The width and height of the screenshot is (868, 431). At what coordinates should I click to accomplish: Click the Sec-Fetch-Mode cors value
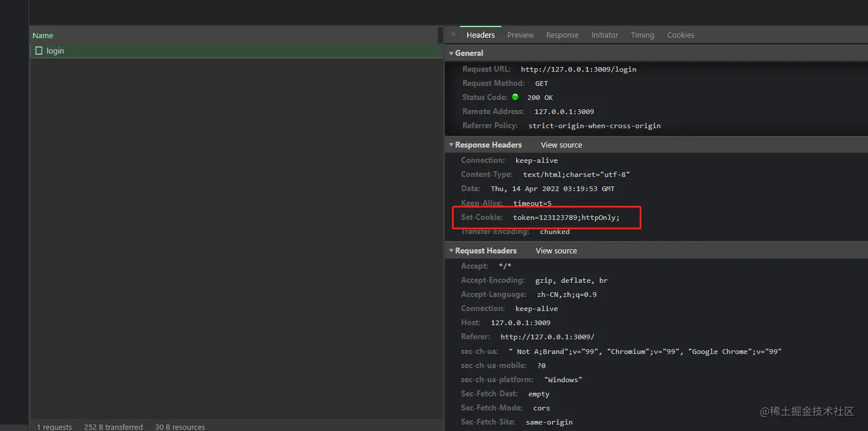coord(541,408)
